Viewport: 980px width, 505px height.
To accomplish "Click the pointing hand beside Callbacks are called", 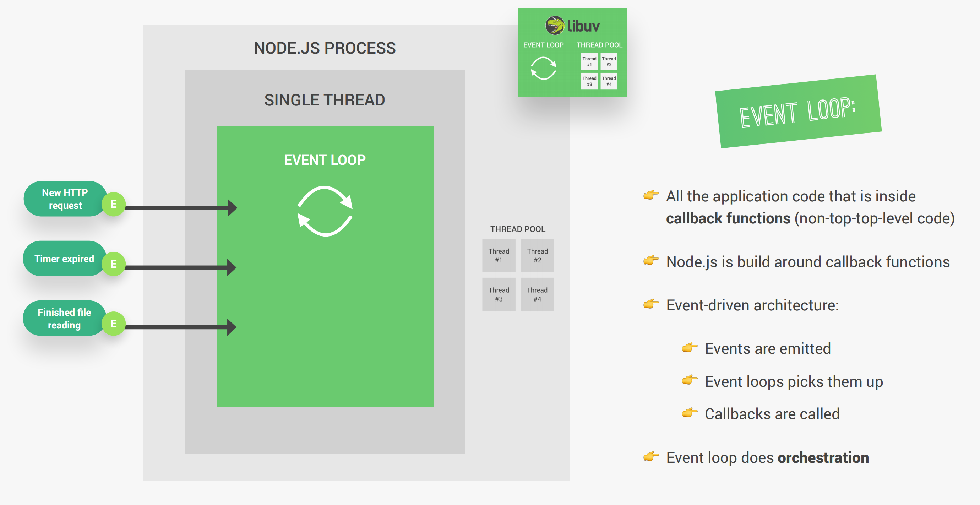I will pyautogui.click(x=689, y=413).
